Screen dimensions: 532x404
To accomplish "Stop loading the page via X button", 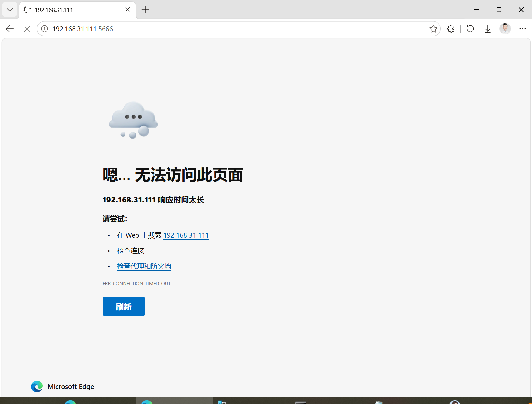I will click(27, 29).
